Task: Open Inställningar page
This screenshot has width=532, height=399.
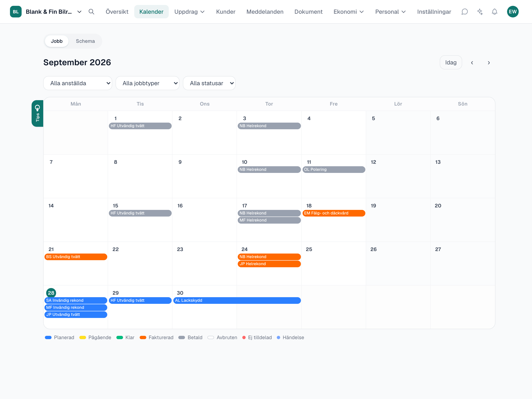Action: click(434, 12)
